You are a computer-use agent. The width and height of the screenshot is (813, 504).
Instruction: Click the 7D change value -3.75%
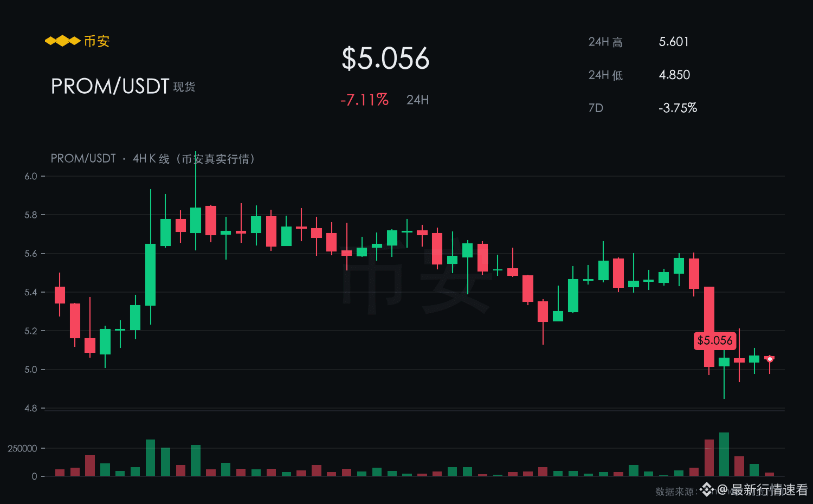(677, 108)
